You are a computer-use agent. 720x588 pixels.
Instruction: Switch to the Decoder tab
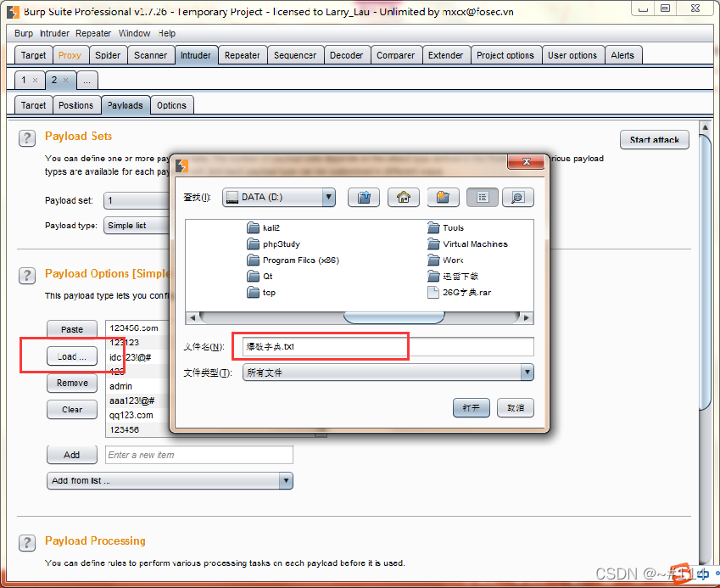(346, 56)
